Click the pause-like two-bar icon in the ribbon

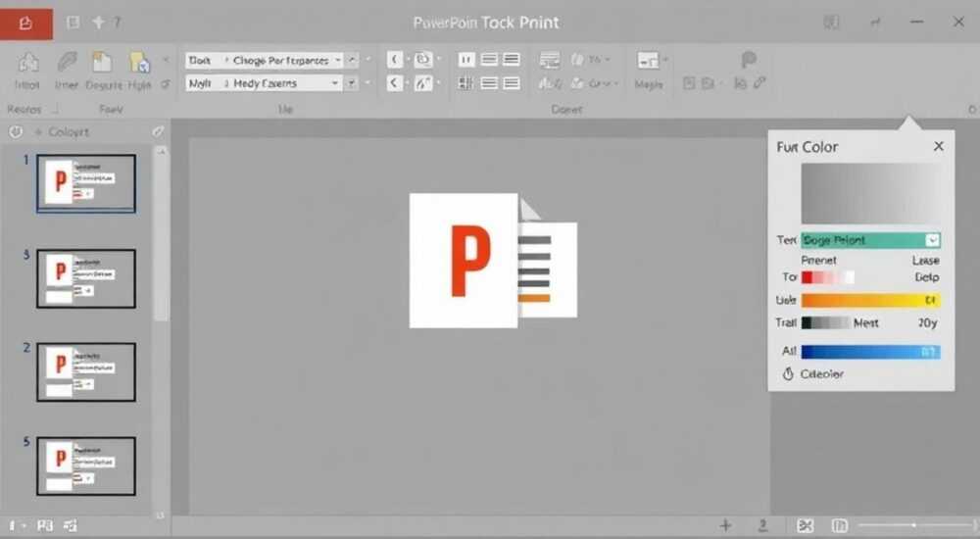point(466,60)
